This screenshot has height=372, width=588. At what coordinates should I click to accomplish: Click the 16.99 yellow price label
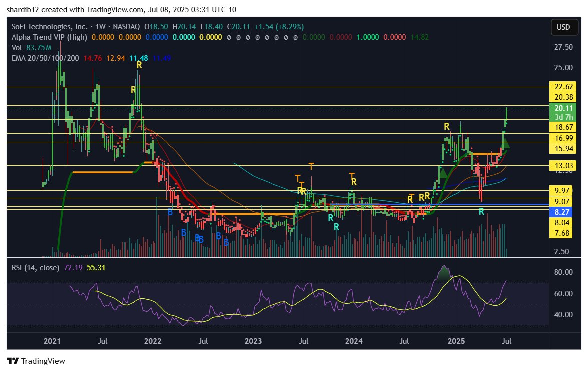coord(564,138)
